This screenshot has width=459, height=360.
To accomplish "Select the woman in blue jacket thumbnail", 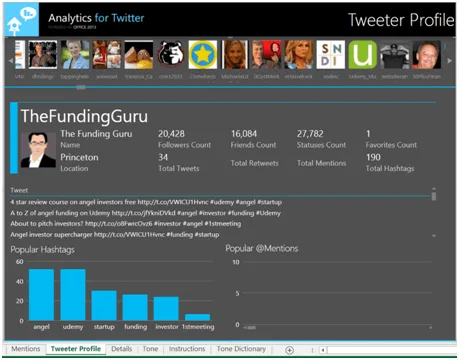I will pos(75,55).
